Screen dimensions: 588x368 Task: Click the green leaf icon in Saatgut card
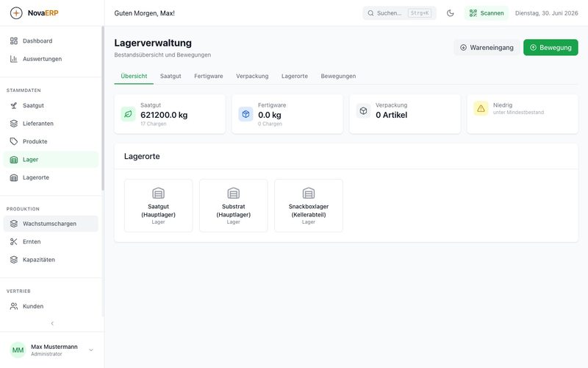click(128, 114)
